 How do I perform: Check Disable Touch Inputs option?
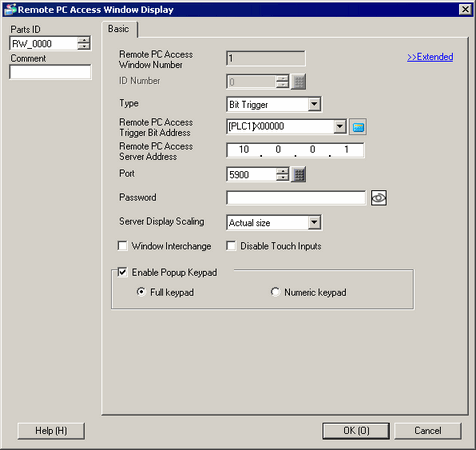[231, 246]
